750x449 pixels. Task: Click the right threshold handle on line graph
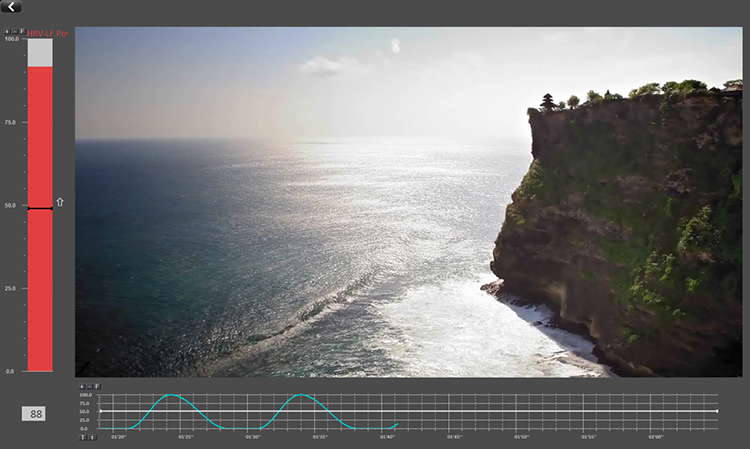[716, 411]
